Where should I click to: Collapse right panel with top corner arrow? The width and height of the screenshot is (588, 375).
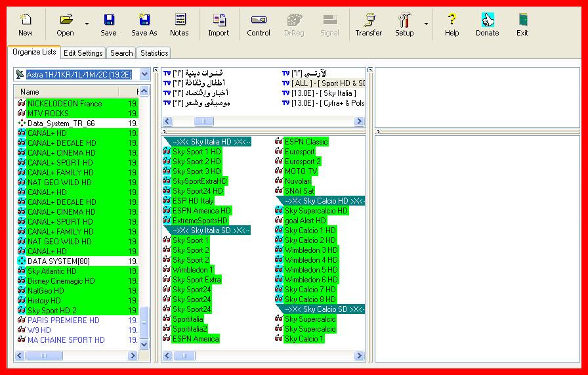point(369,70)
